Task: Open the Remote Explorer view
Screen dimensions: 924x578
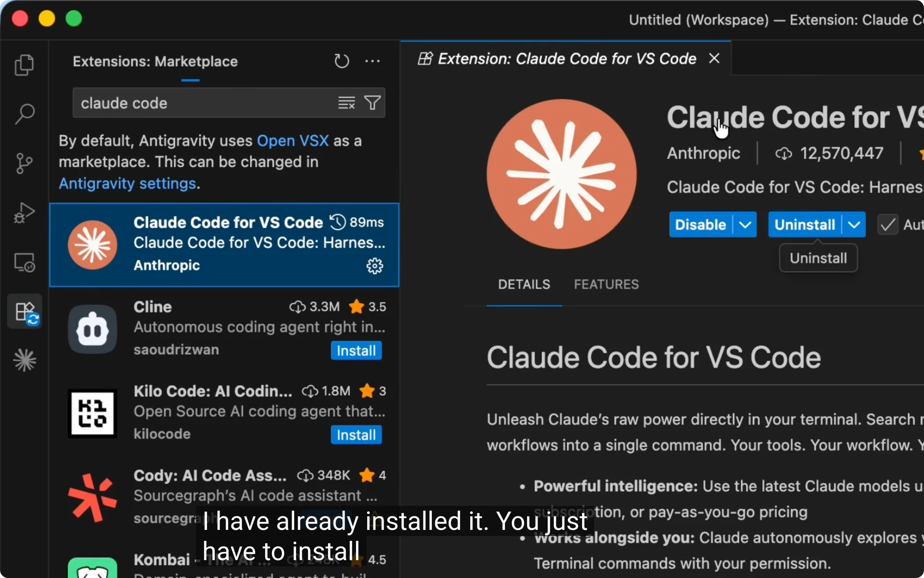Action: 25,263
